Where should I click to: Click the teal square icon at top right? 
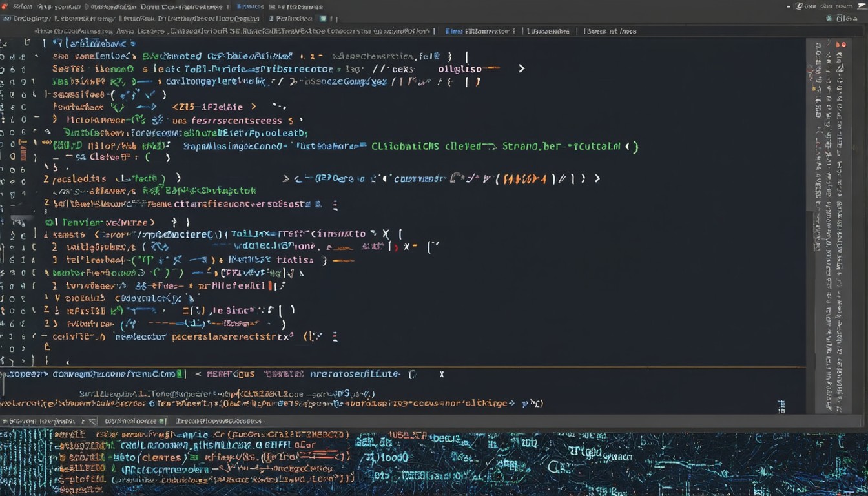click(829, 18)
